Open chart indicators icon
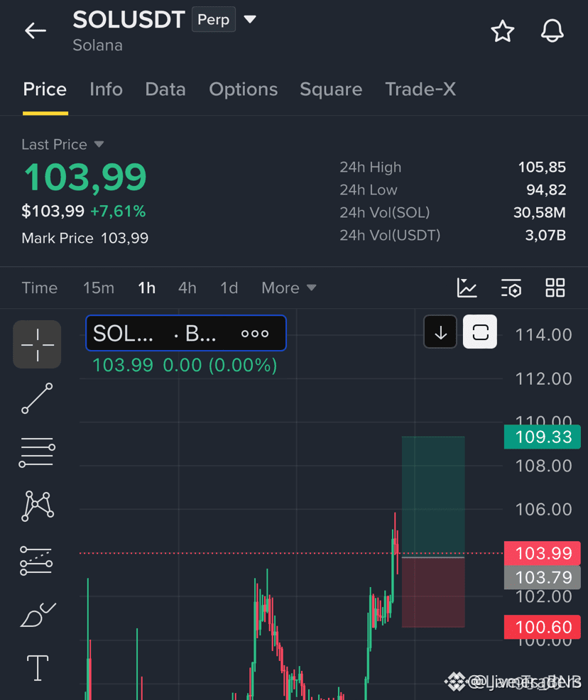This screenshot has width=588, height=700. pyautogui.click(x=467, y=288)
